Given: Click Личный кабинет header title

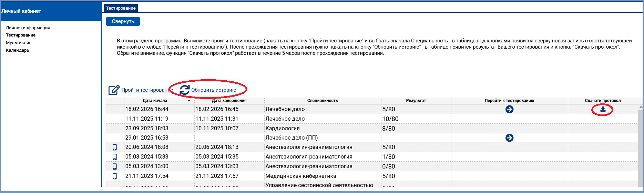Looking at the screenshot, I should (x=21, y=11).
